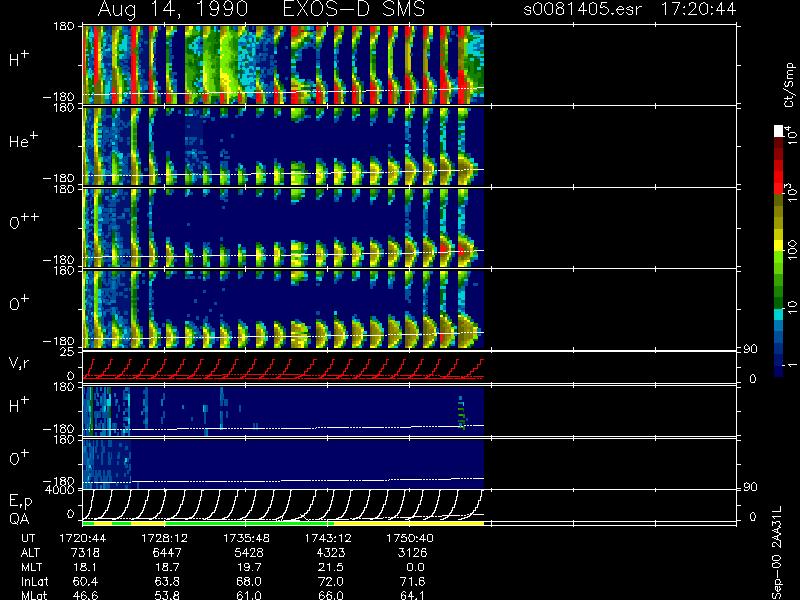Click the 'UT' row label

[28, 538]
